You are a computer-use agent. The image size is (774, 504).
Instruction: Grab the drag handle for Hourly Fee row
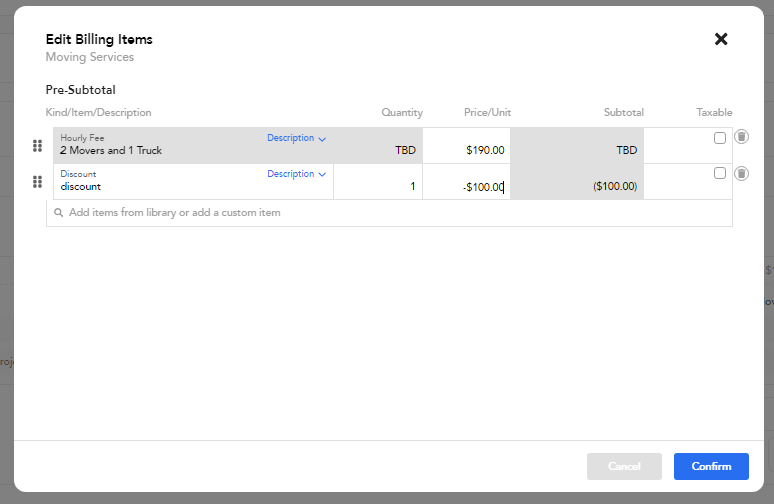(x=37, y=146)
